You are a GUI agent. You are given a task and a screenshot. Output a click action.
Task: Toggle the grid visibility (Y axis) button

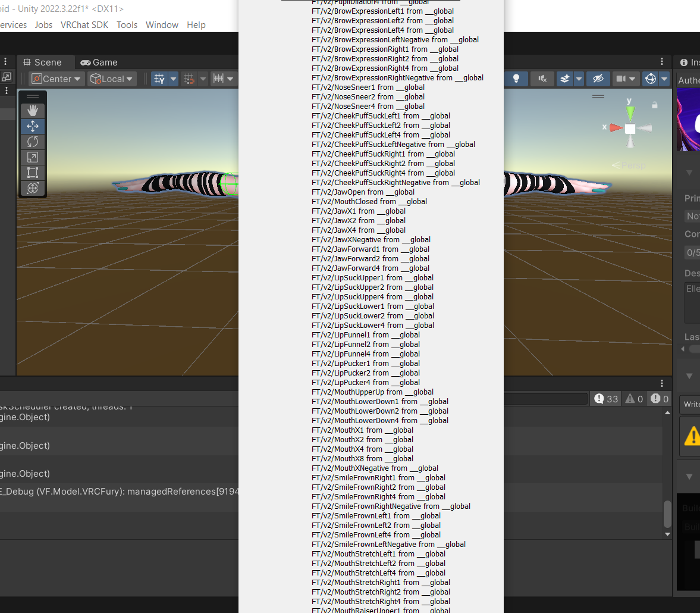coord(159,79)
